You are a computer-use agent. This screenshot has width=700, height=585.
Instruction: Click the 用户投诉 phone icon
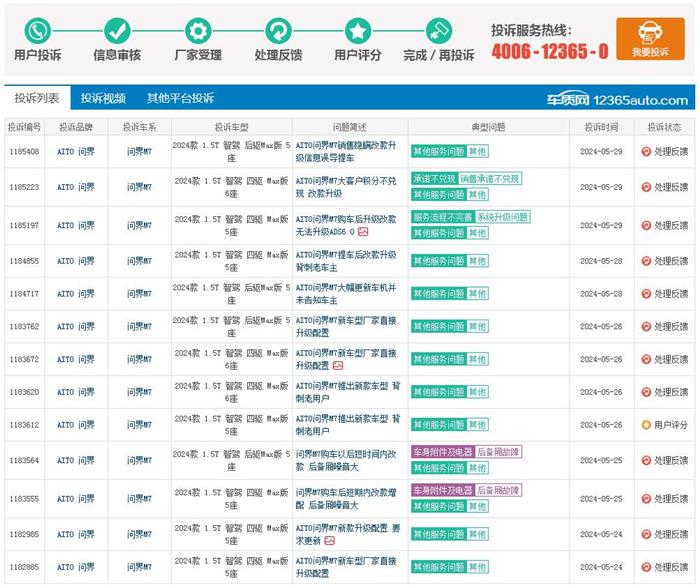click(38, 31)
